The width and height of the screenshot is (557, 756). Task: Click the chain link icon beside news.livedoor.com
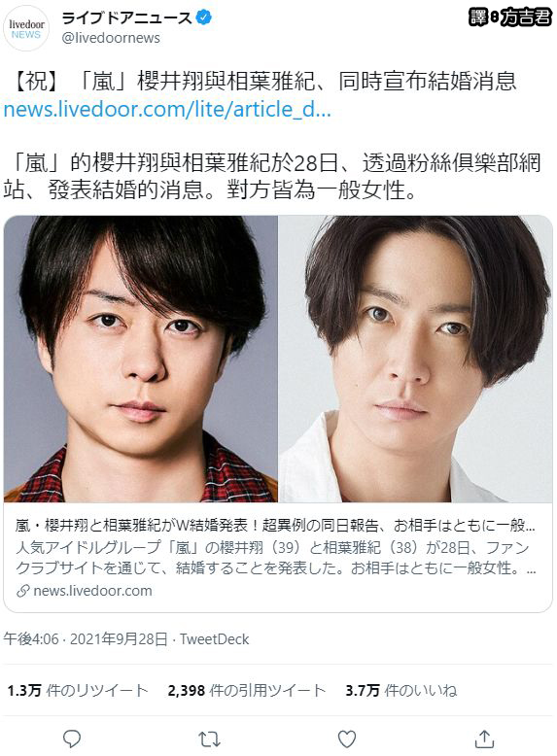pos(23,591)
